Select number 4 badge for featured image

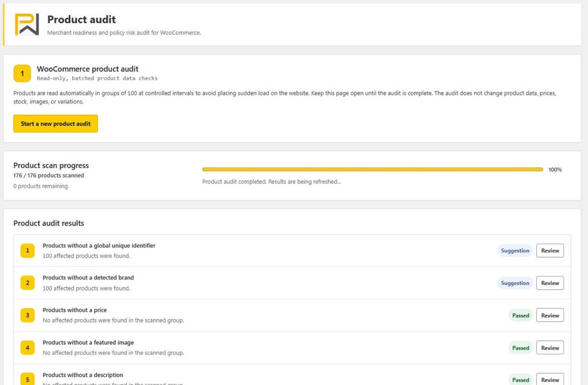tap(28, 348)
